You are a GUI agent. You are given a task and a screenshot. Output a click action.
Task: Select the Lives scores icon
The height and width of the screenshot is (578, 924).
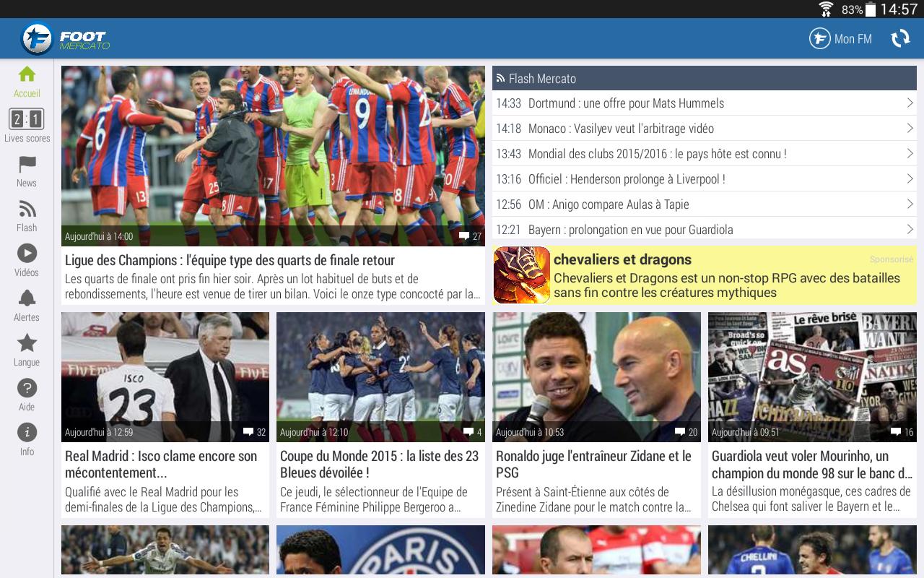click(x=27, y=119)
